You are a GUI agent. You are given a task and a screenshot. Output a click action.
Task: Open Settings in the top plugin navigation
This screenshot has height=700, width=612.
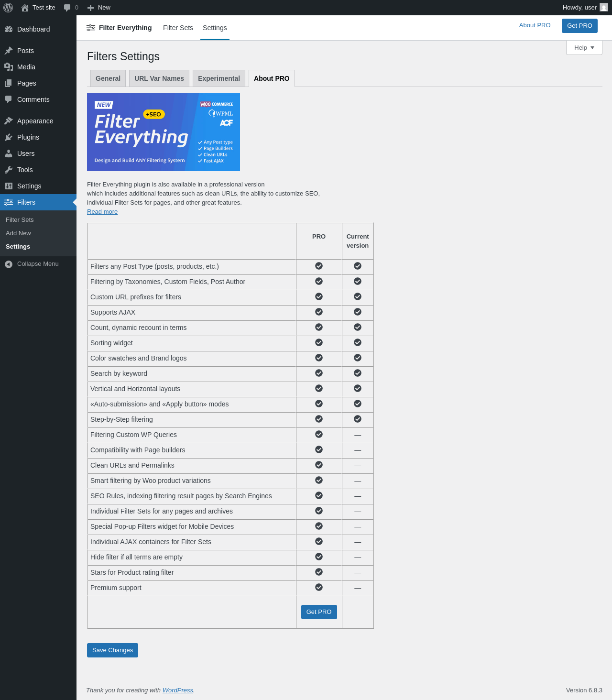pos(215,28)
